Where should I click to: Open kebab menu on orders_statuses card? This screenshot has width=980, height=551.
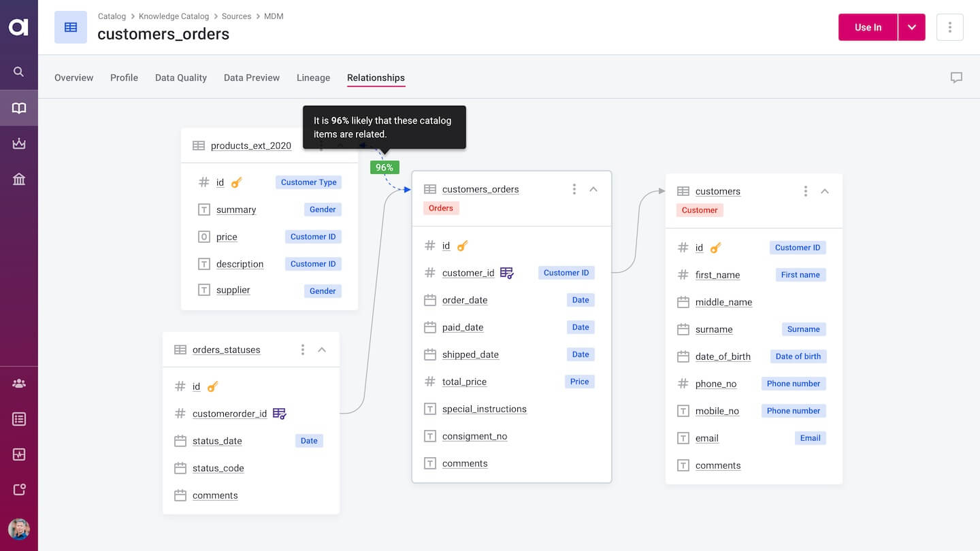coord(303,350)
